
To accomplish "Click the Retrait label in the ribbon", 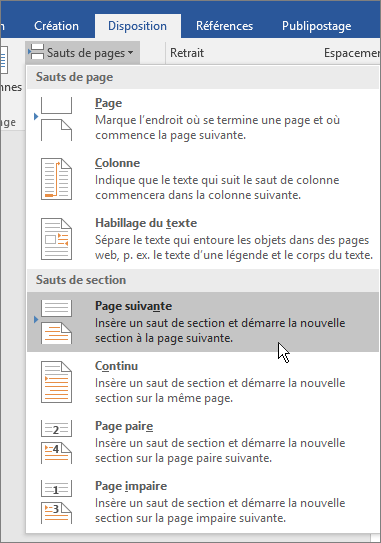I will [x=187, y=53].
